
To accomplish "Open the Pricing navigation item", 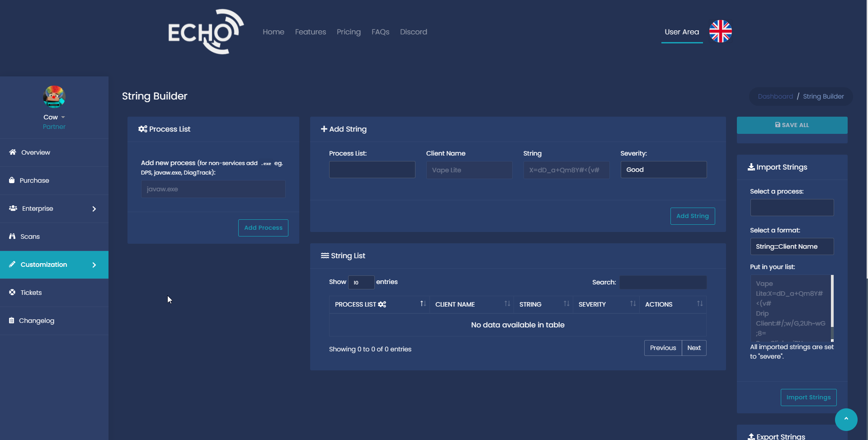I will click(x=349, y=32).
